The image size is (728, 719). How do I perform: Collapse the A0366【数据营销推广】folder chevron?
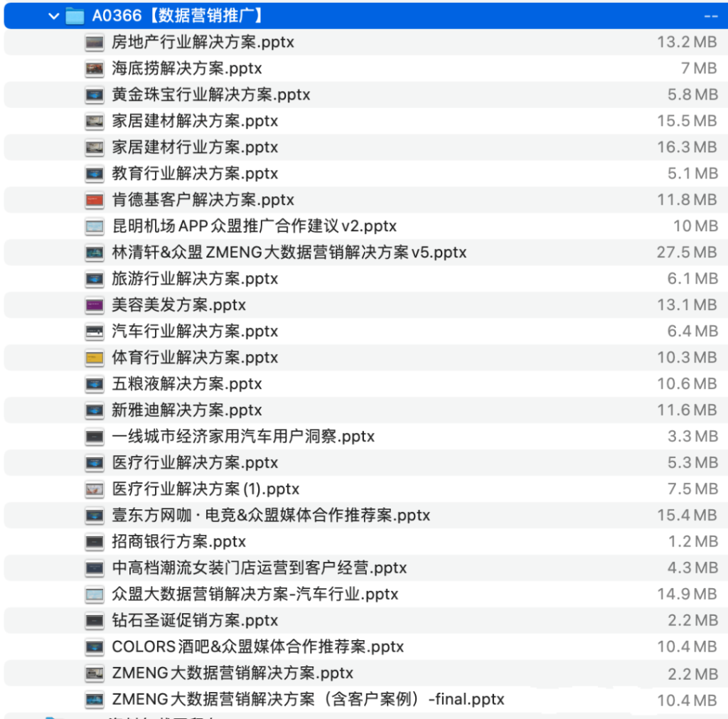point(53,16)
